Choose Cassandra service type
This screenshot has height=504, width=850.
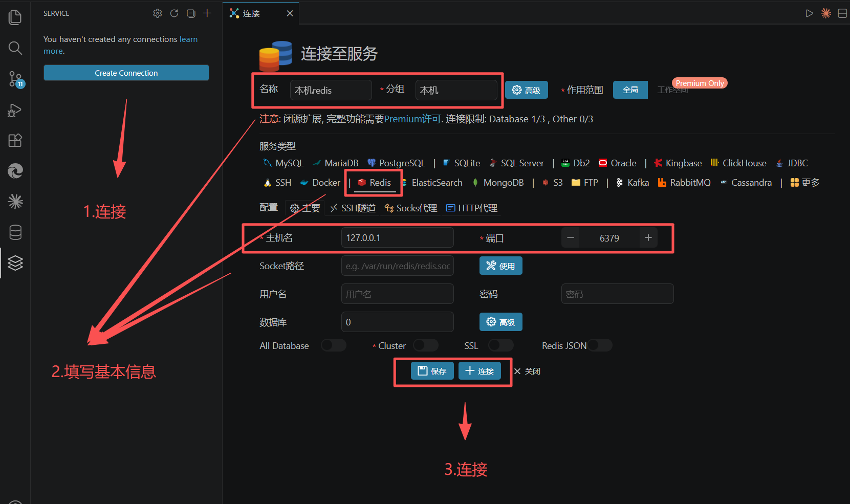(x=746, y=183)
